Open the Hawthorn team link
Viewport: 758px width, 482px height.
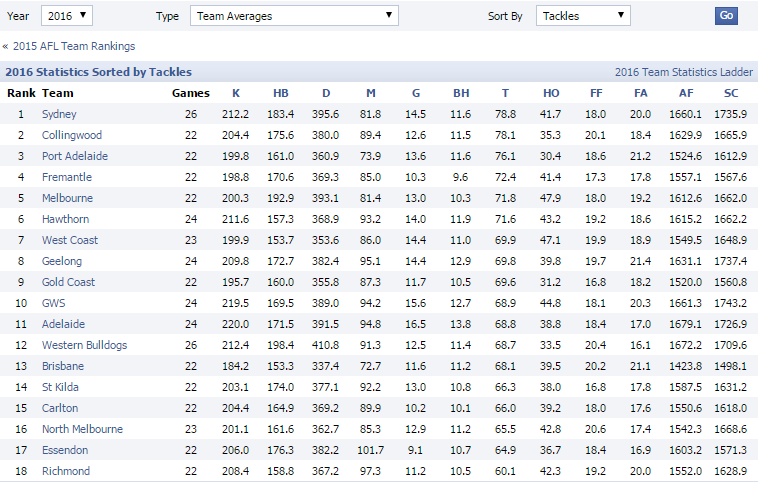(65, 219)
